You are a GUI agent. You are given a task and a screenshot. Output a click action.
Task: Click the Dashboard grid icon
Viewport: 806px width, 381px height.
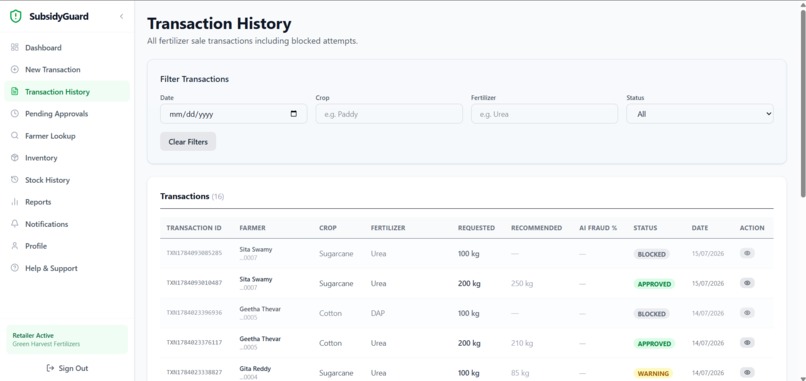[14, 47]
